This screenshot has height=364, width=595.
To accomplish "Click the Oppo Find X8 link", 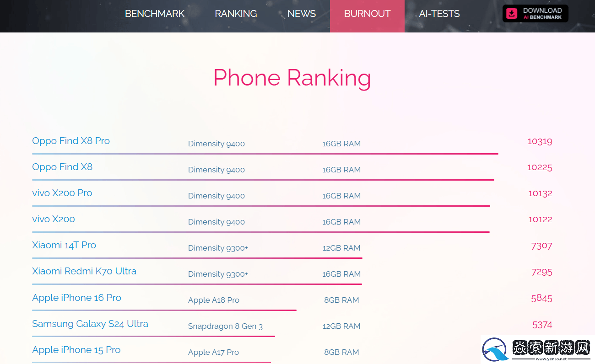I will (x=62, y=167).
